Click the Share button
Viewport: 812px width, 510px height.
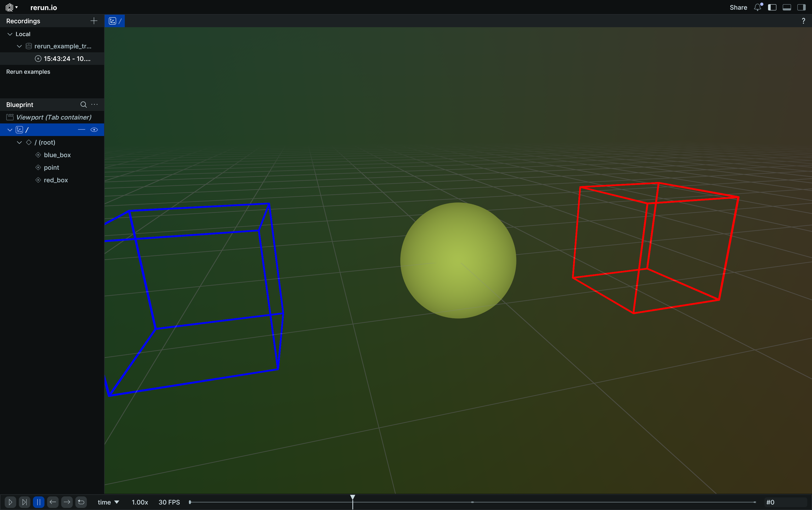[x=738, y=7]
